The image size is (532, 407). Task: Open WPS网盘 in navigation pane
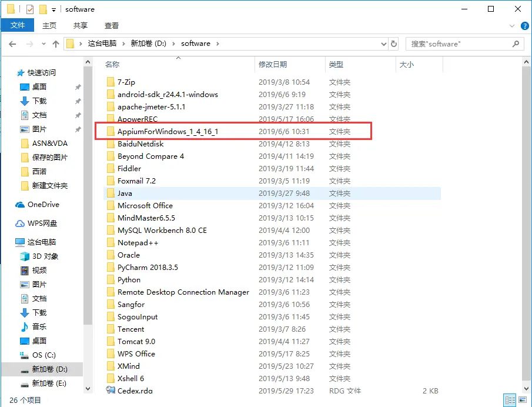click(36, 223)
